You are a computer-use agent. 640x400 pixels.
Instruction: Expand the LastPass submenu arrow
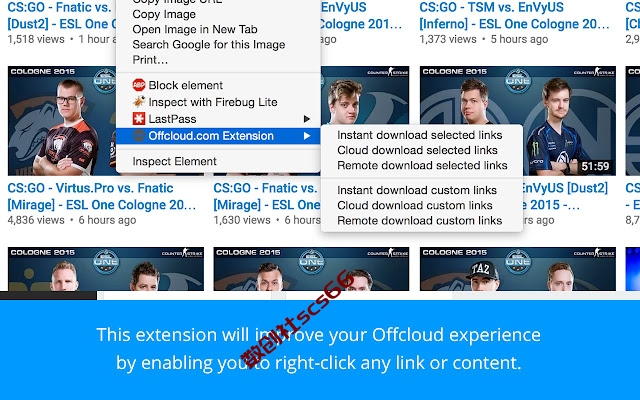tap(307, 119)
